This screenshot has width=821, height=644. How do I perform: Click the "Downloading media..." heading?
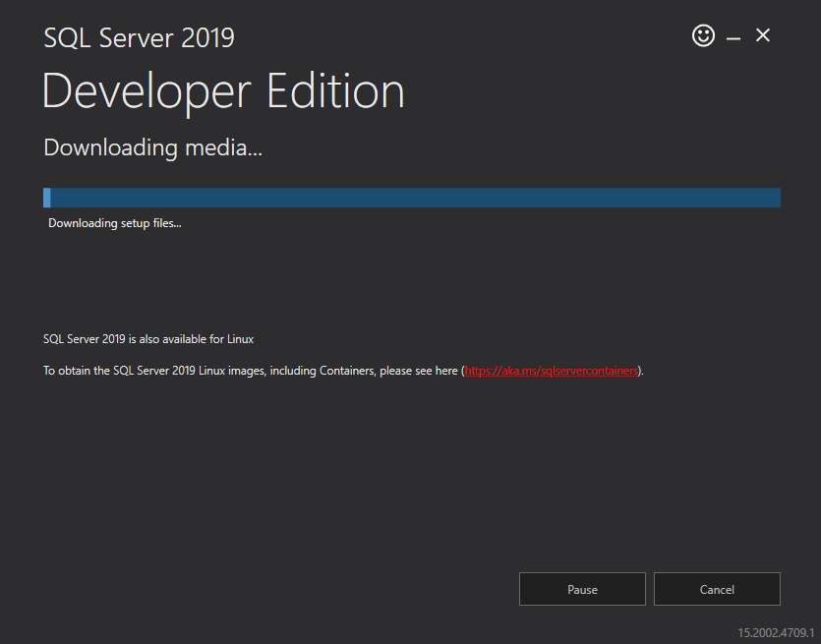point(152,148)
